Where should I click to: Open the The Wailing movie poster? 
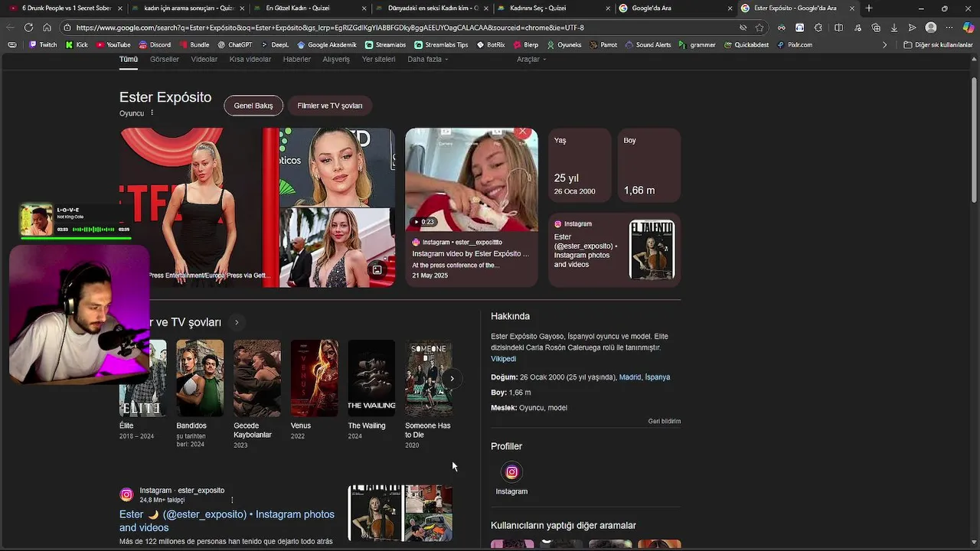click(x=371, y=378)
